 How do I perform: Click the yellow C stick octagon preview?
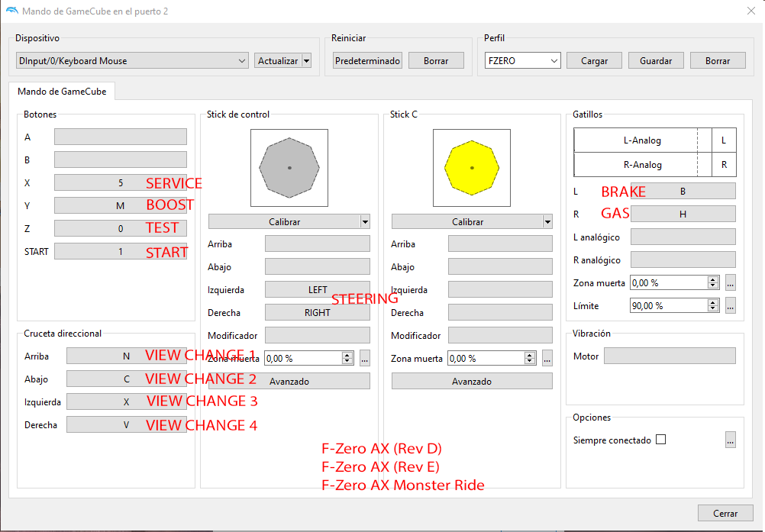472,168
